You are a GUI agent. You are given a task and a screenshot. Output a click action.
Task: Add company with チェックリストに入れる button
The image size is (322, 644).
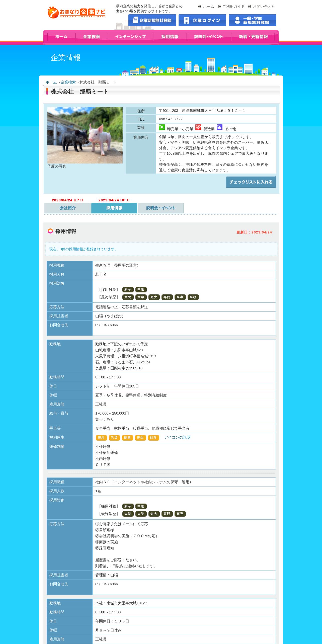pos(251,182)
